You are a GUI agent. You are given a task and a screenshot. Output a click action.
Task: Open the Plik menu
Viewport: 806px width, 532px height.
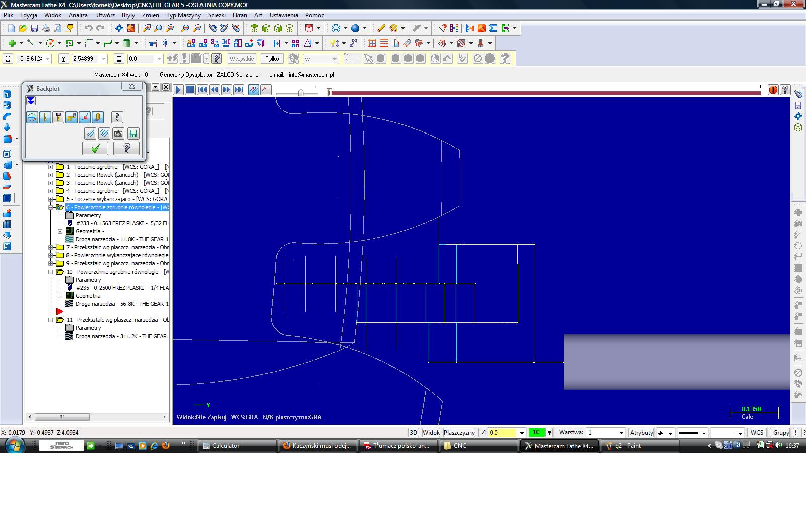coord(9,15)
